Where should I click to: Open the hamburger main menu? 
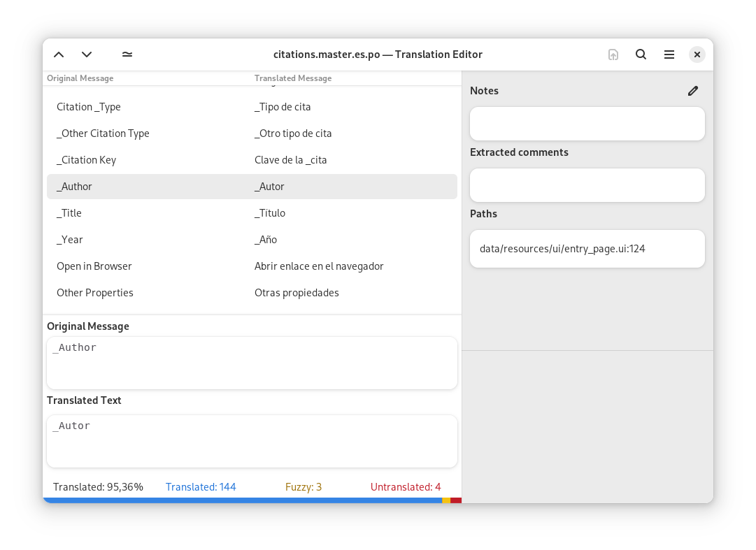(x=669, y=55)
